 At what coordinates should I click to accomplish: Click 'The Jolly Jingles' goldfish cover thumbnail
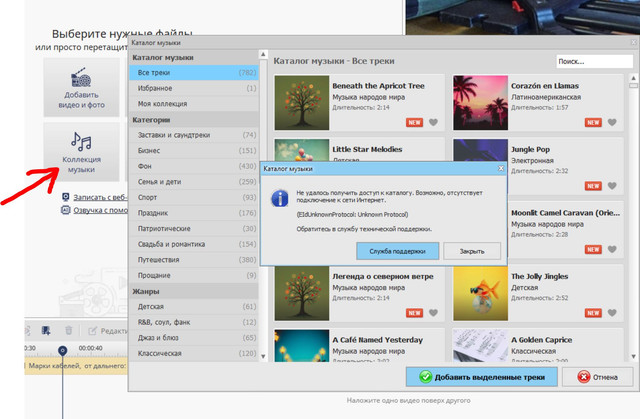pyautogui.click(x=480, y=293)
